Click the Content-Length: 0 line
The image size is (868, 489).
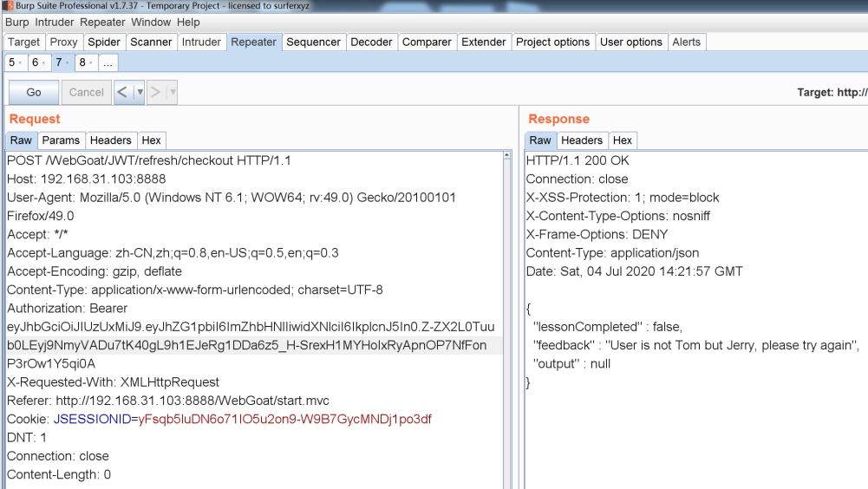point(59,474)
